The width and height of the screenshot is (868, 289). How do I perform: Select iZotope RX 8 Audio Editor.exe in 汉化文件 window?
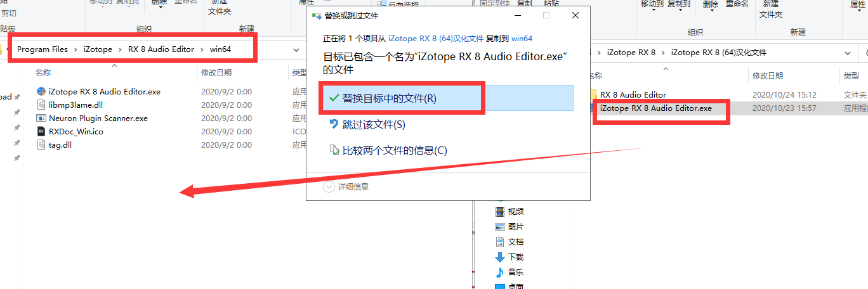click(x=656, y=108)
